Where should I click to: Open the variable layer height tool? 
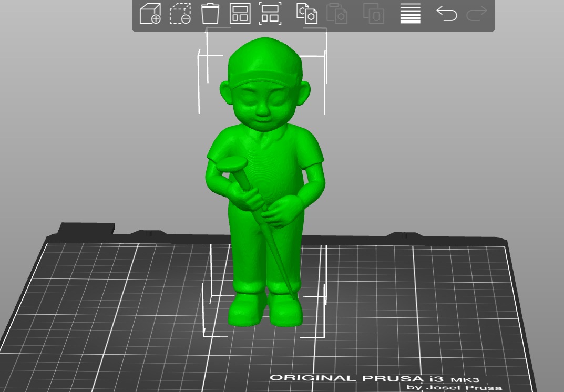click(x=411, y=14)
